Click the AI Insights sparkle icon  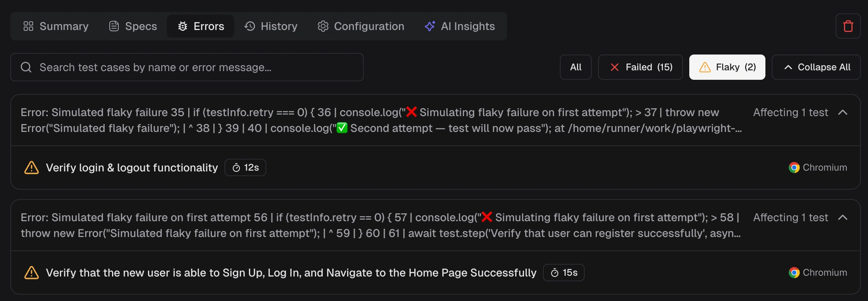[430, 26]
